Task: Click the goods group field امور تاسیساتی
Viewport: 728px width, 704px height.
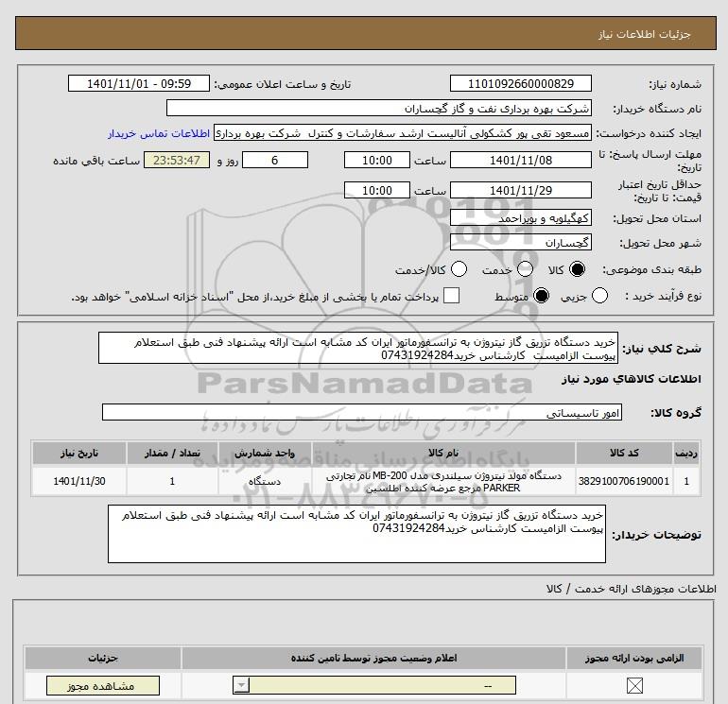Action: click(x=362, y=413)
